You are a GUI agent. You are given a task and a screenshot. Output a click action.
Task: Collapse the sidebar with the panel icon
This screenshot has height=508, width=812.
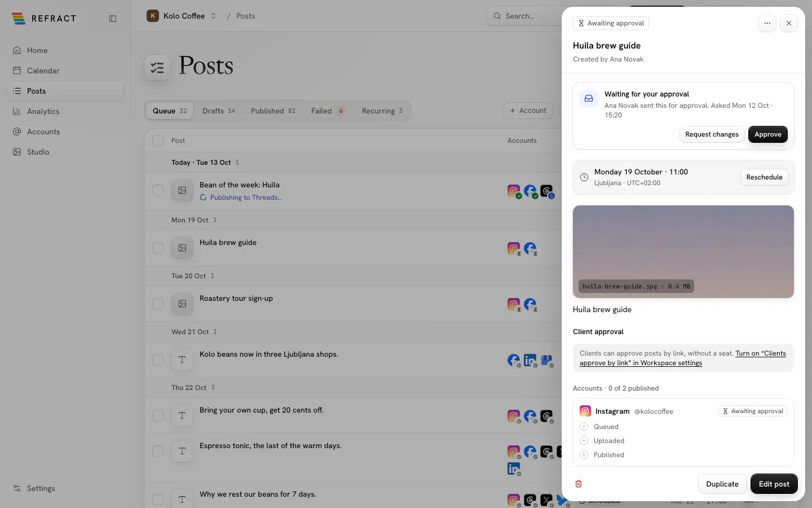(113, 19)
